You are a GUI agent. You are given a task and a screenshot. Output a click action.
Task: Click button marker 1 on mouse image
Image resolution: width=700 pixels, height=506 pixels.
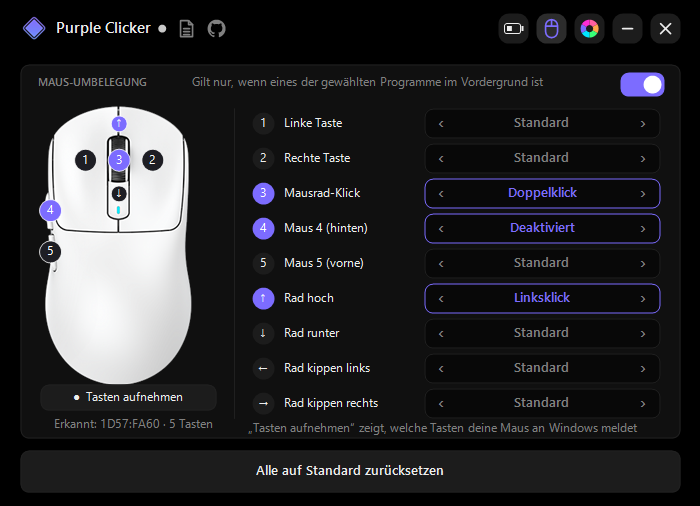(85, 160)
